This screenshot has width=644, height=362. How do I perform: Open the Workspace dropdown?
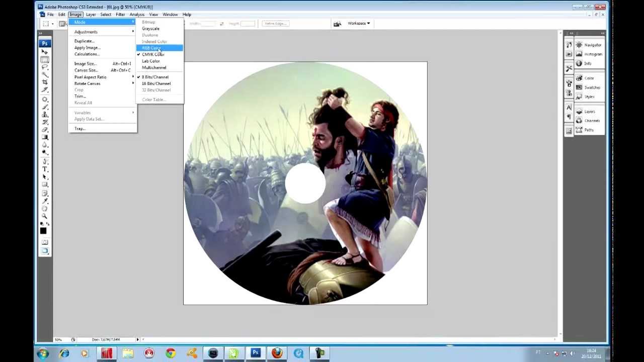coord(359,23)
